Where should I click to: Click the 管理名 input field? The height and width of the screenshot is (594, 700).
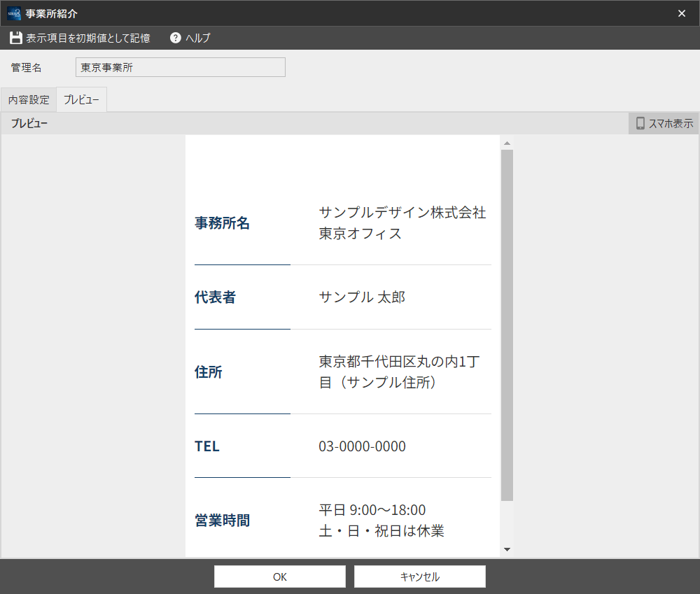click(181, 67)
